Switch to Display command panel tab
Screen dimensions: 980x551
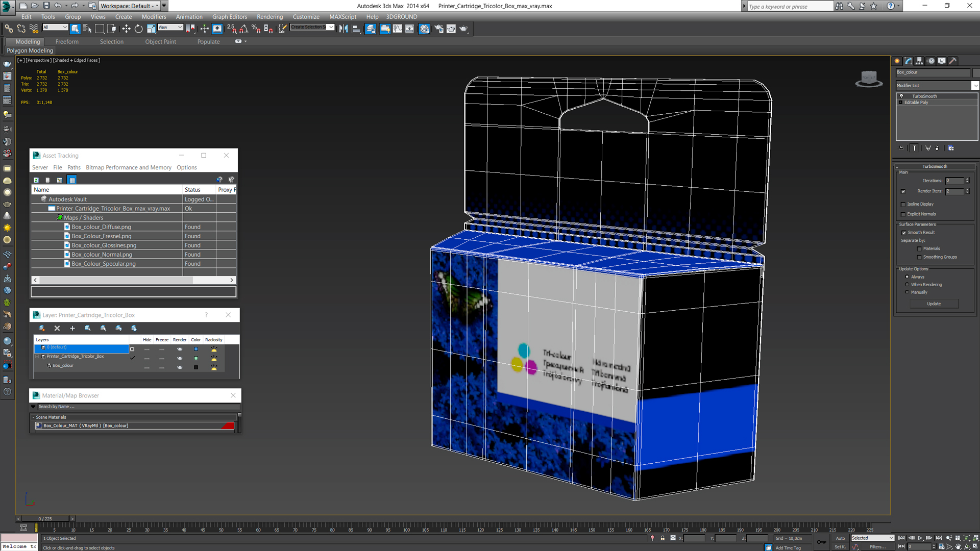[x=942, y=61]
